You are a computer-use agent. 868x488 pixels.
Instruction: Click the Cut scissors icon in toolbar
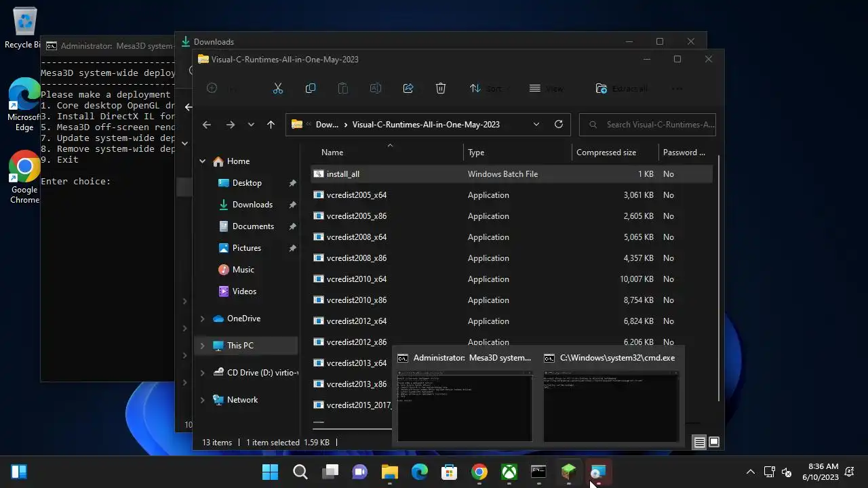[x=277, y=88]
